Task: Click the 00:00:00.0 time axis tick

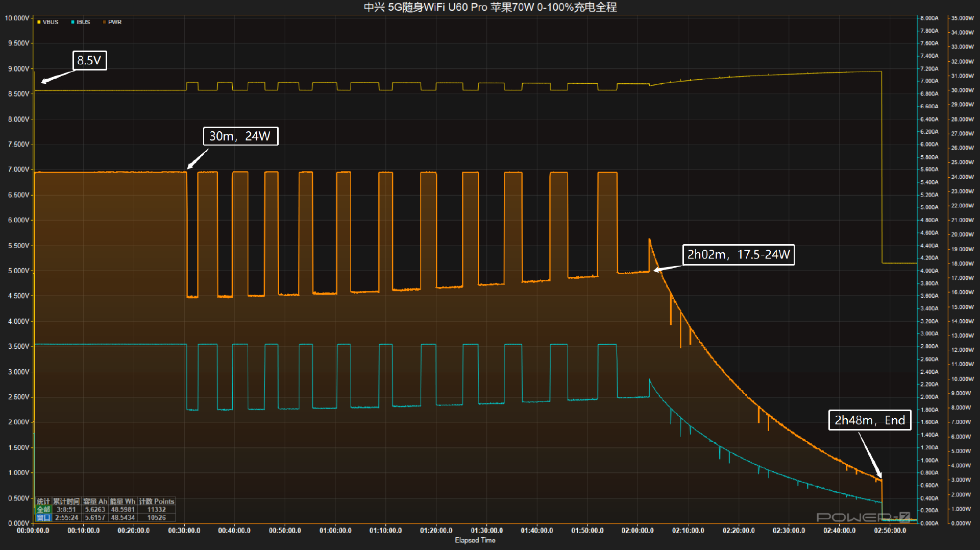Action: 33,531
